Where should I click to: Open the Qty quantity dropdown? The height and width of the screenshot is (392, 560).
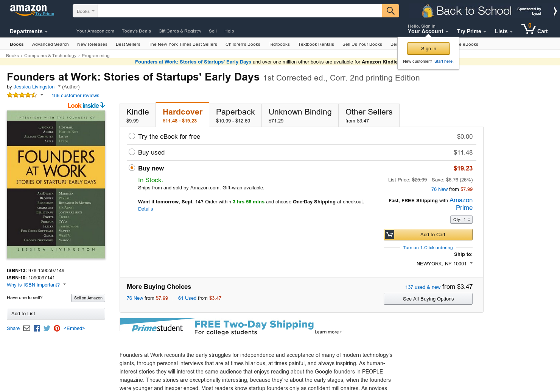tap(461, 220)
